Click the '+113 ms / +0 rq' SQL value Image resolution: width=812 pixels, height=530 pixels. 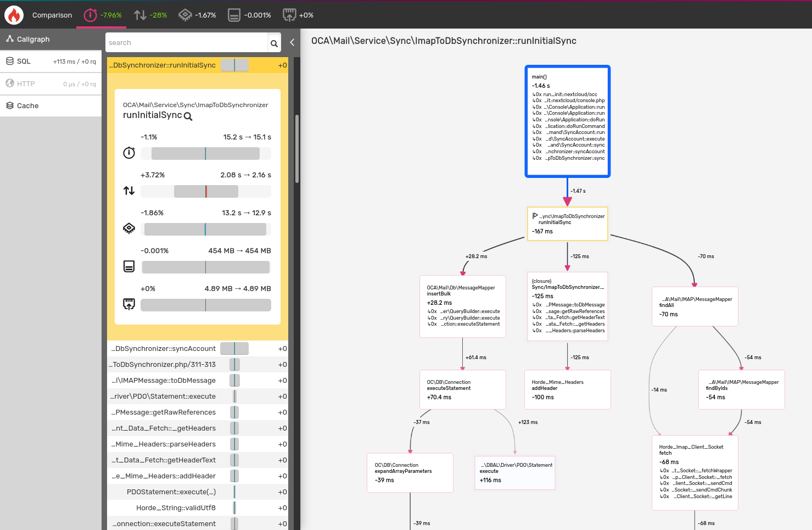(x=75, y=62)
